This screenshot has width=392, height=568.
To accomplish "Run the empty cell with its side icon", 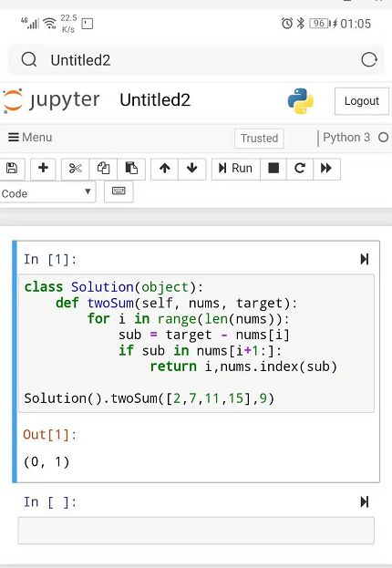I will click(365, 501).
